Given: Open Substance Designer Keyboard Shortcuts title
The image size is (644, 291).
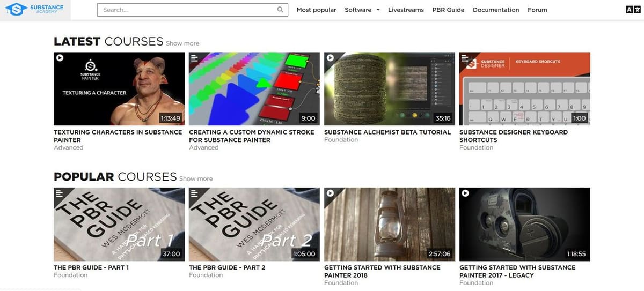Looking at the screenshot, I should pos(514,136).
